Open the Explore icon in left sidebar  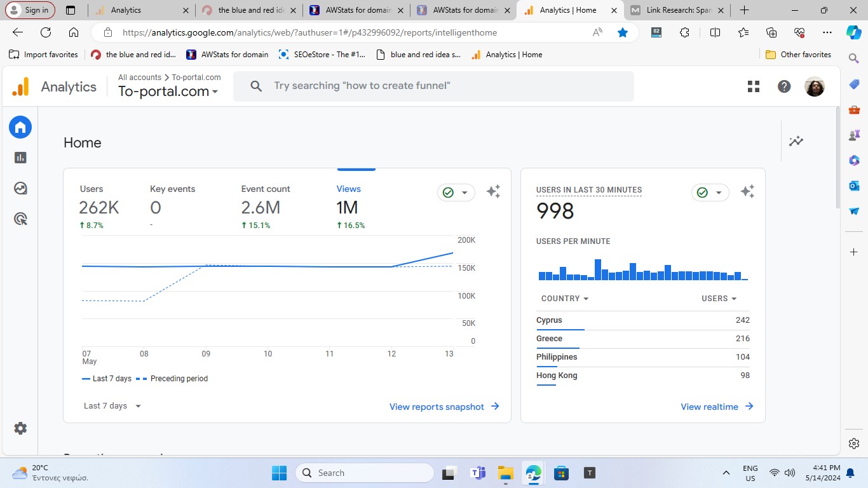pos(20,188)
